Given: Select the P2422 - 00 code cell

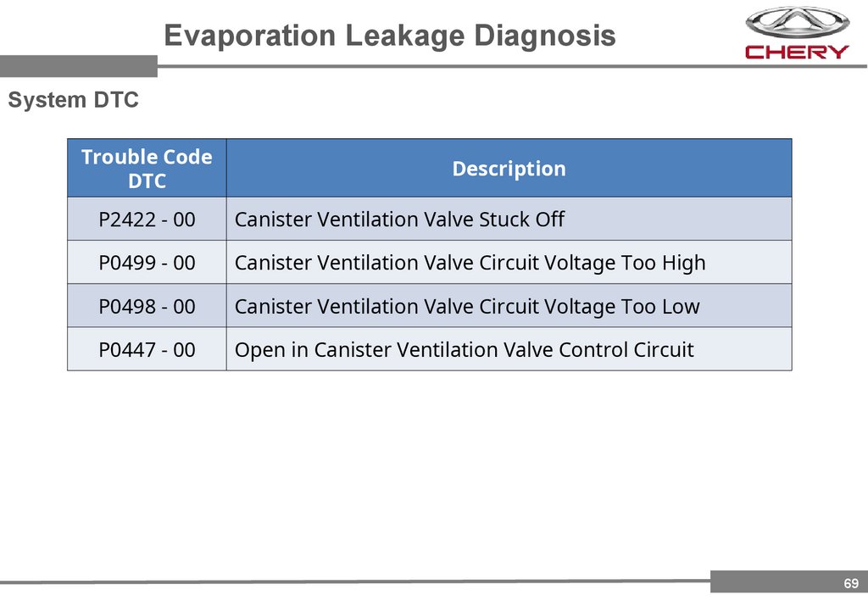Looking at the screenshot, I should [147, 220].
